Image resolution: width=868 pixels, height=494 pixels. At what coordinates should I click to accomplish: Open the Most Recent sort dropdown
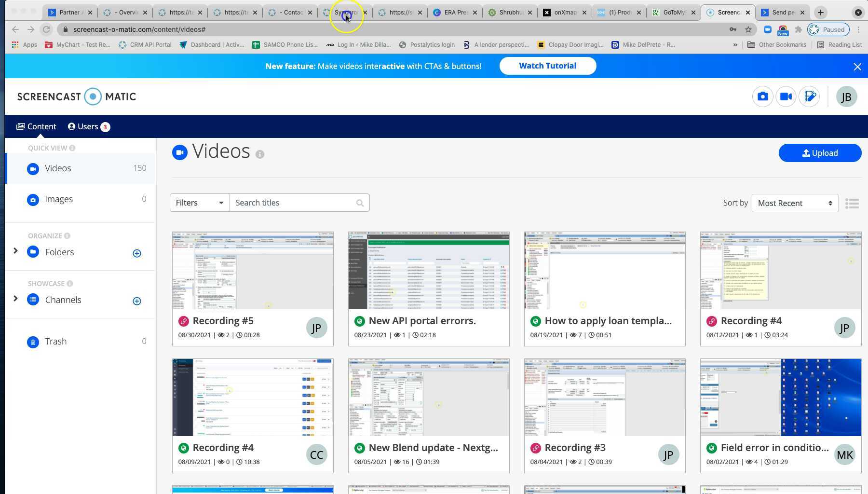point(795,203)
